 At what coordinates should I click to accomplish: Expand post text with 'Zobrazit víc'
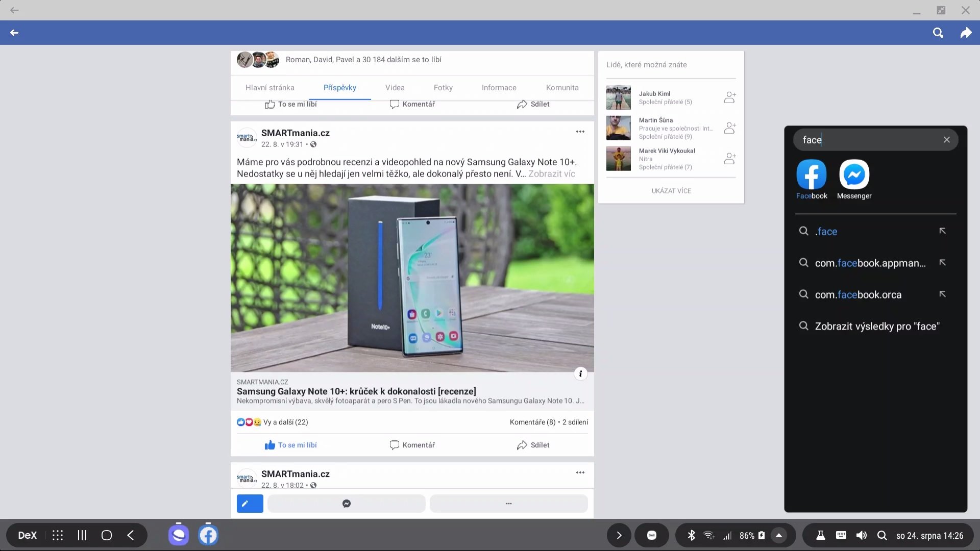coord(552,174)
